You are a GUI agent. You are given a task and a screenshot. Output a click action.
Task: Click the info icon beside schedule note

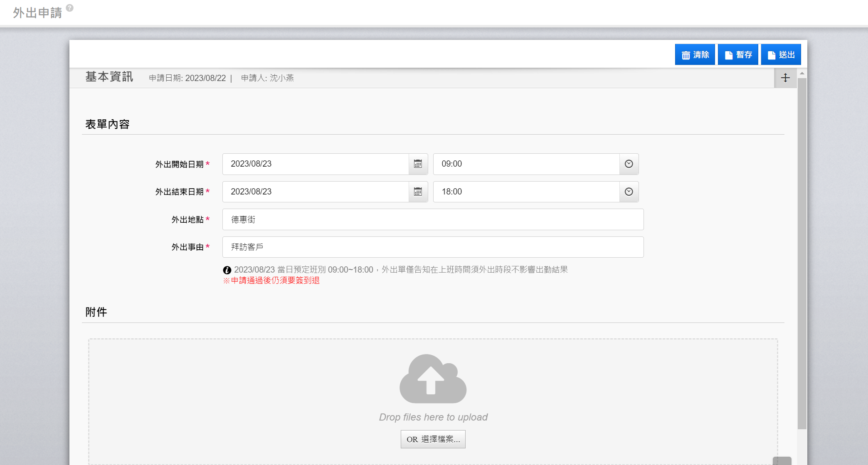point(227,270)
